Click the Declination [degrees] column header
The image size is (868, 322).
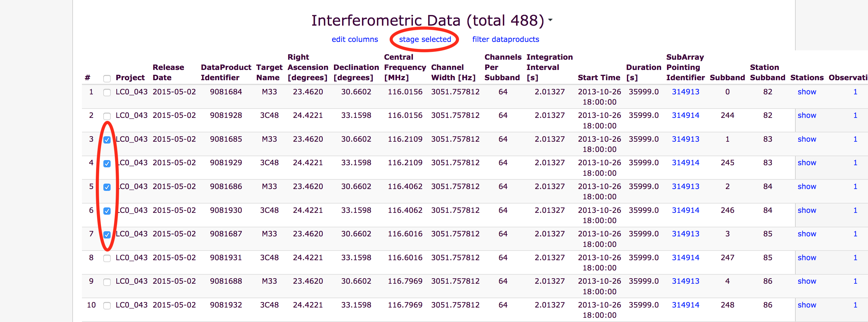coord(356,72)
